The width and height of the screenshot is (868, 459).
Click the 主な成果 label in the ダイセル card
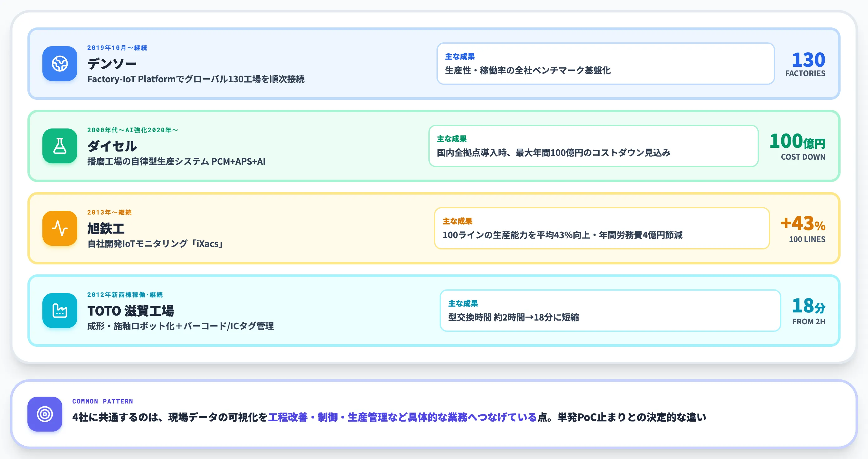coord(451,138)
